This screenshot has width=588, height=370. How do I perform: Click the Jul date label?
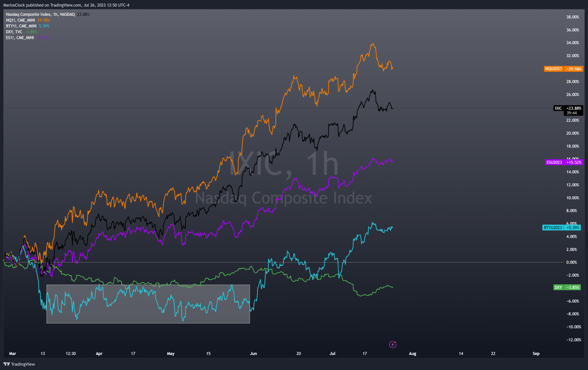coord(332,353)
